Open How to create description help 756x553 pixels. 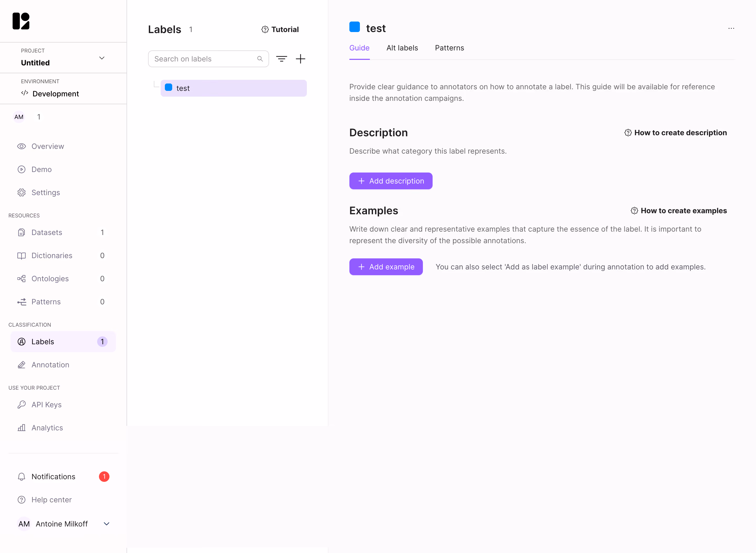[675, 133]
